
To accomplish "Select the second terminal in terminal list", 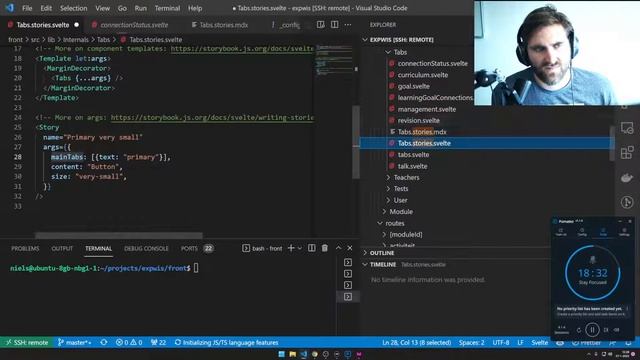I will point(348,274).
